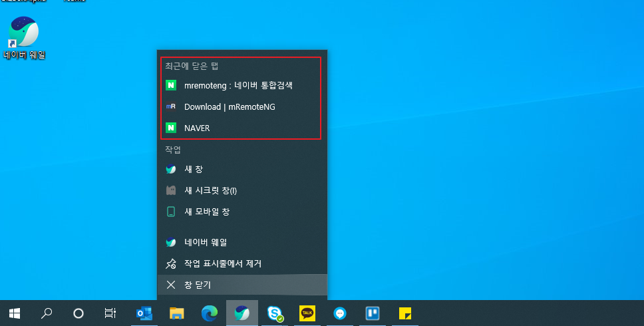The height and width of the screenshot is (326, 644).
Task: Choose 새 모바일 창 in jump list
Action: (242, 212)
